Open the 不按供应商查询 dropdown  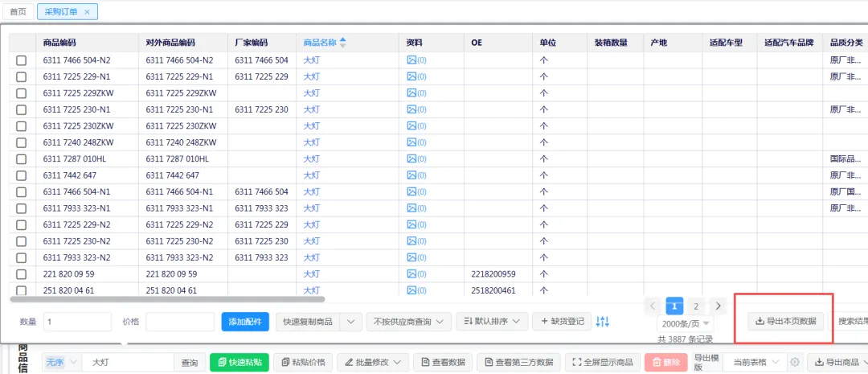click(x=408, y=322)
